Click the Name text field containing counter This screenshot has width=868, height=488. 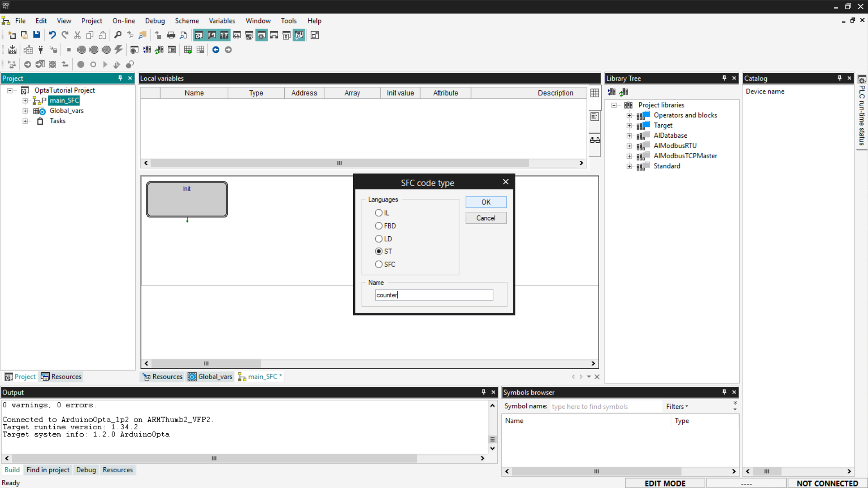coord(434,295)
